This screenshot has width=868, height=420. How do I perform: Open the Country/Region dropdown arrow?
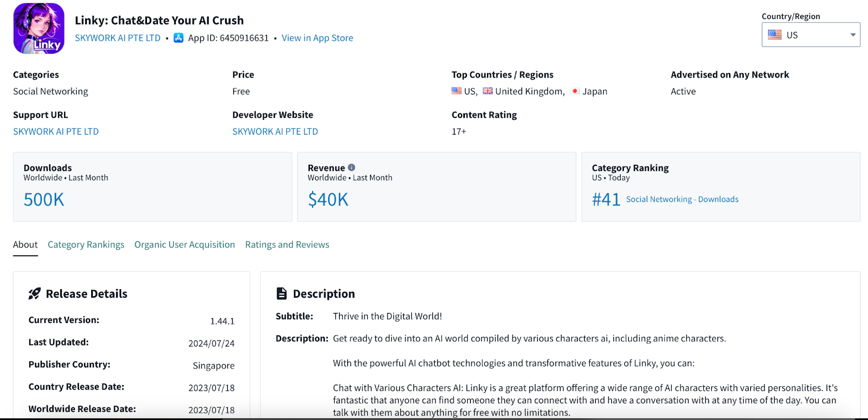click(x=853, y=35)
